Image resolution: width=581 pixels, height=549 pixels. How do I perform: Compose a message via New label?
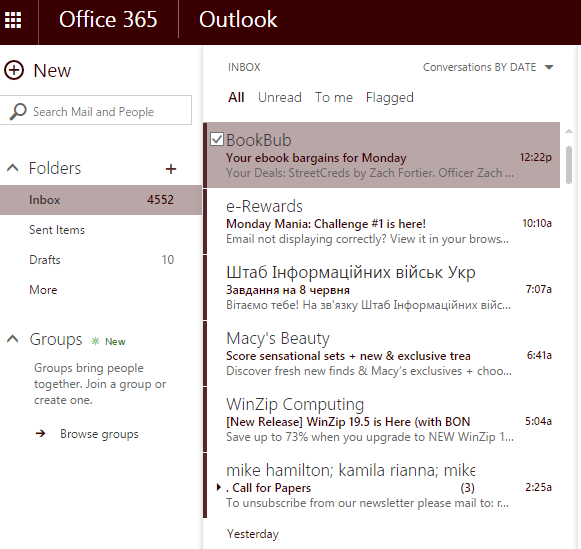(x=52, y=70)
